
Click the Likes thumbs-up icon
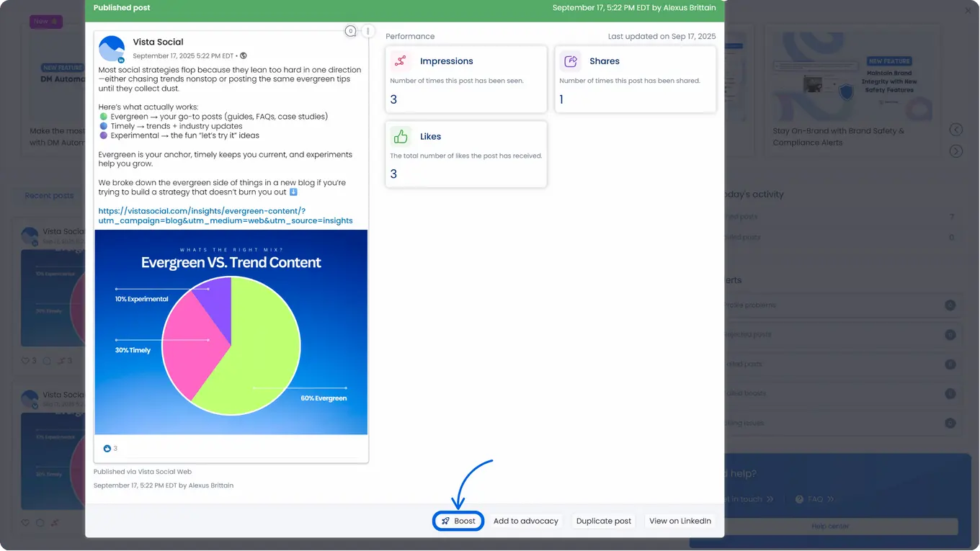coord(401,136)
